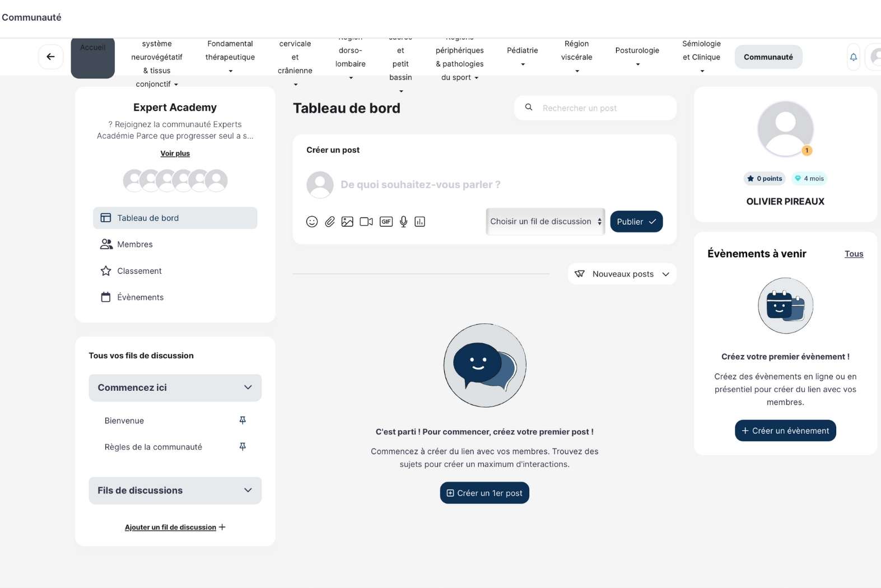Screen dimensions: 881x588
Task: Open notifications bell
Action: pyautogui.click(x=853, y=57)
